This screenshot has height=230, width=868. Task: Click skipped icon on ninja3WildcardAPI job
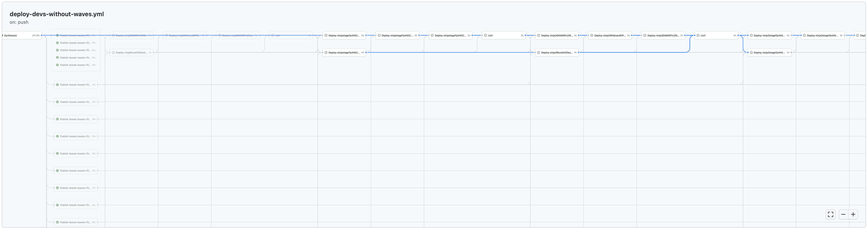[592, 35]
